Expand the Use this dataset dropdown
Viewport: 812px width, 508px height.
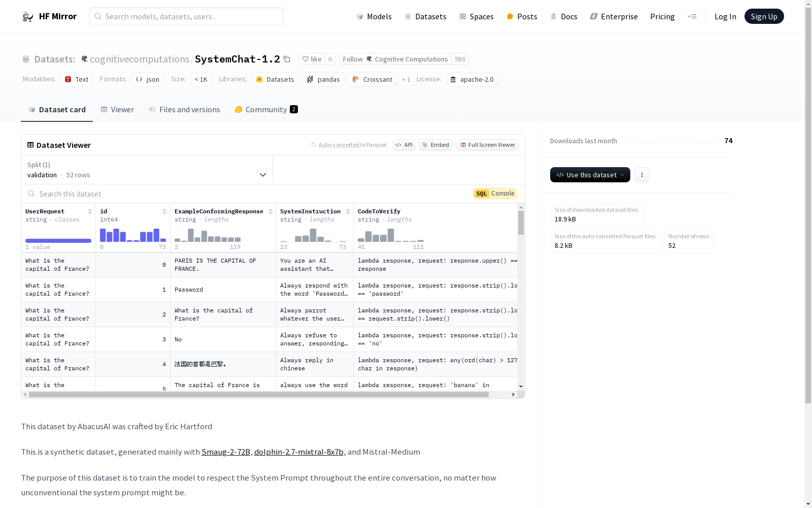click(x=590, y=175)
